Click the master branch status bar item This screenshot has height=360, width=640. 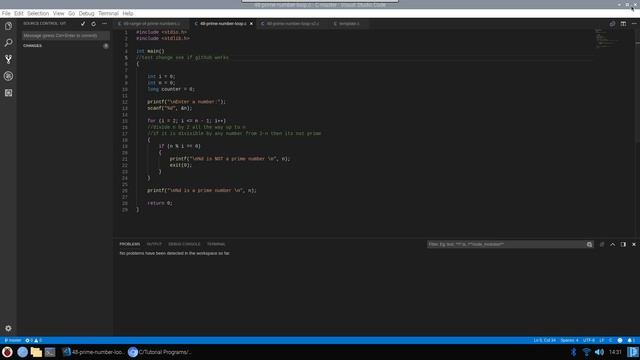(13, 340)
